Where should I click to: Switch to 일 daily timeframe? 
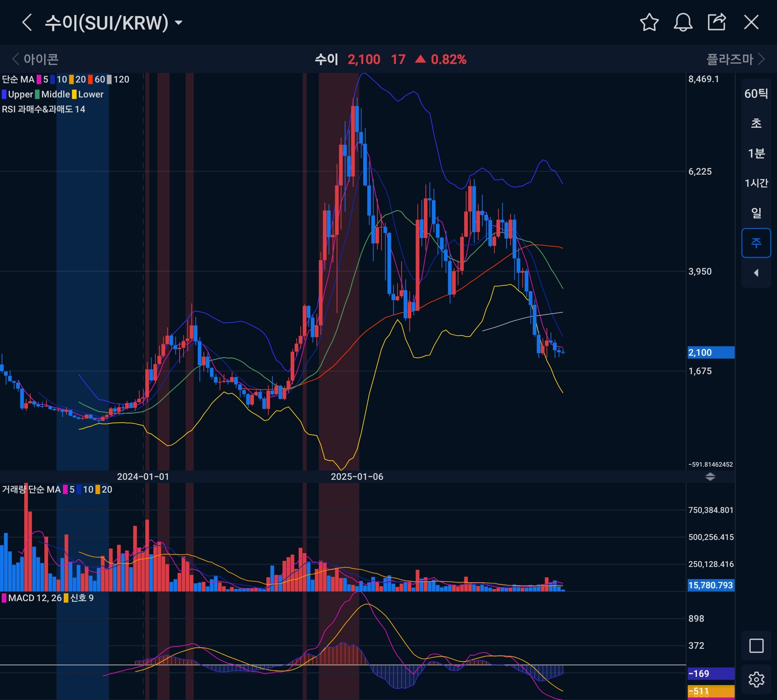click(x=756, y=213)
